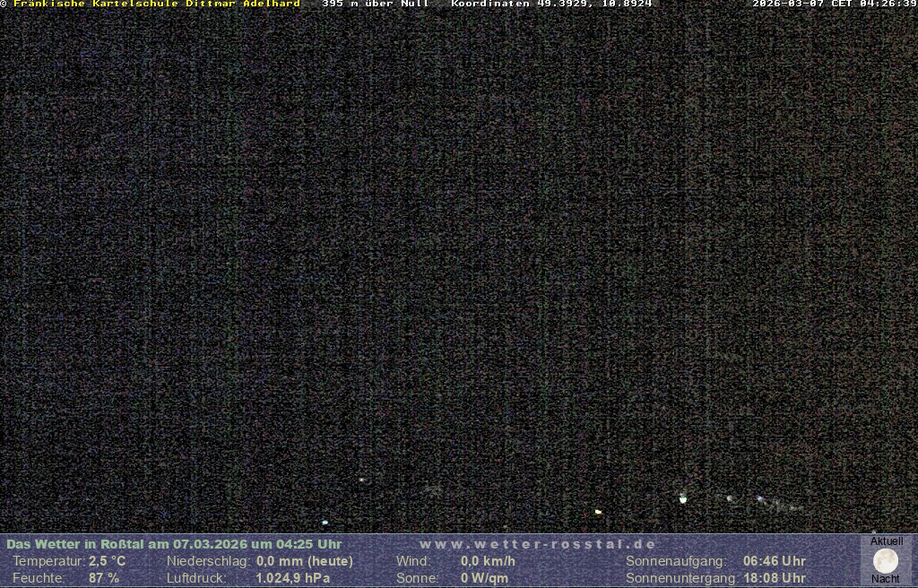Viewport: 918px width, 588px height.
Task: Click the Niederschlag 0,0 mm (heute) value
Action: (305, 561)
